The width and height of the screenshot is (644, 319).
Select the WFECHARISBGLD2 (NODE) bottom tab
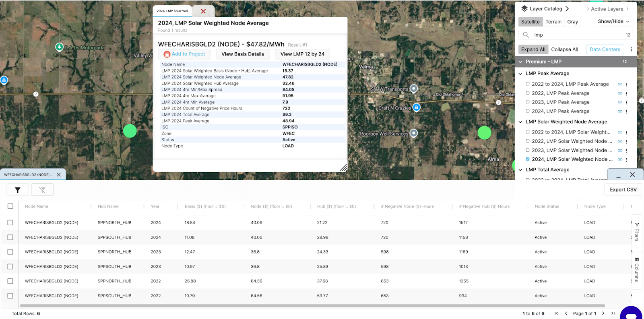(x=28, y=175)
